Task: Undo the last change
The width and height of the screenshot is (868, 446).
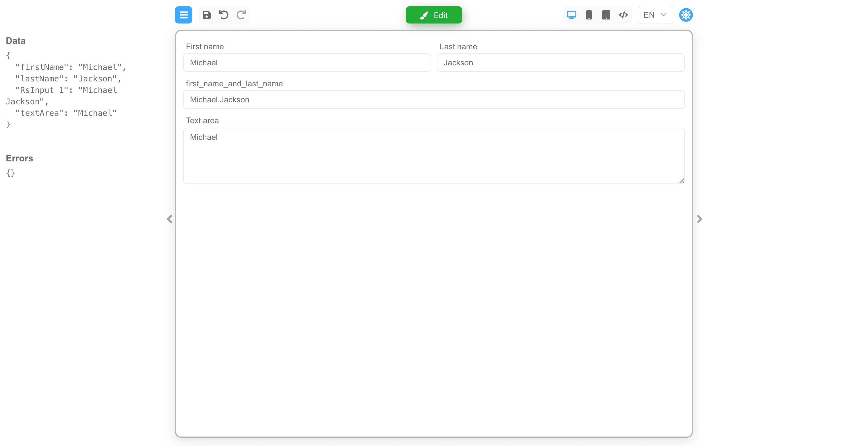Action: click(x=223, y=15)
